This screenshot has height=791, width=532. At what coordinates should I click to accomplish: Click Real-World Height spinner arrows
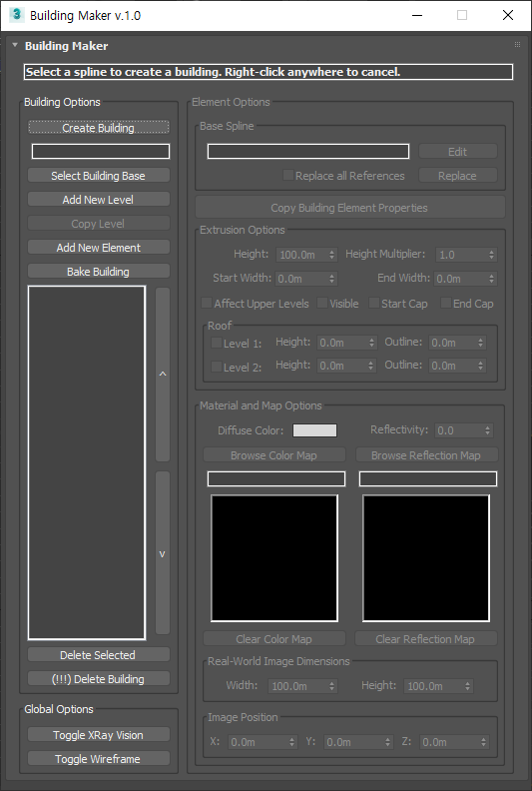467,686
